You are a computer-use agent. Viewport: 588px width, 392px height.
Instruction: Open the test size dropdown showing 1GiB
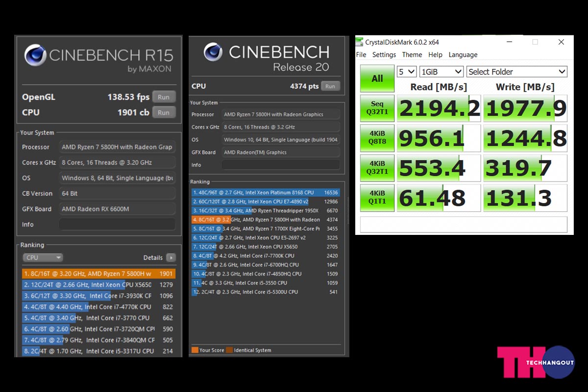[x=441, y=71]
